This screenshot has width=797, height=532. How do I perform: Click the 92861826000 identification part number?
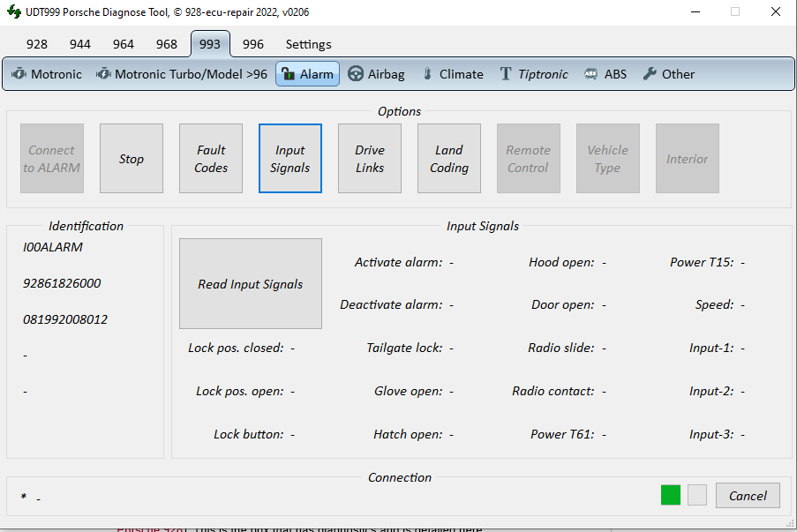click(x=62, y=283)
